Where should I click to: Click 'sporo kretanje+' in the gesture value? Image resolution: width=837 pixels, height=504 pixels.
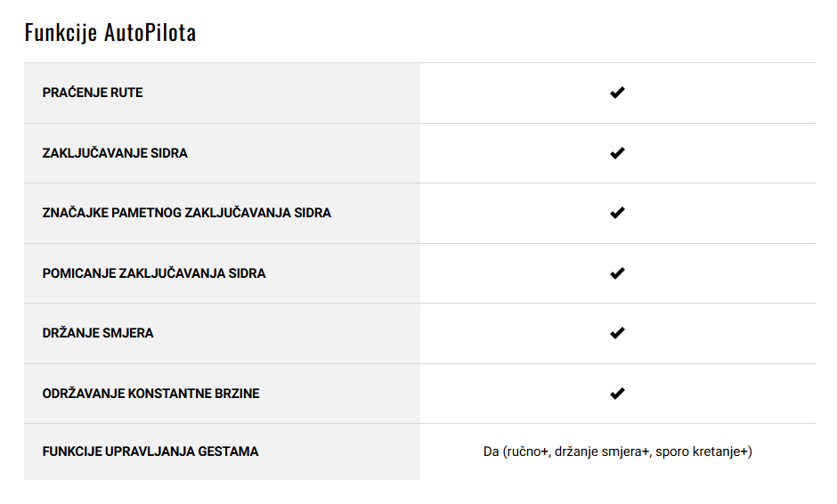point(703,451)
